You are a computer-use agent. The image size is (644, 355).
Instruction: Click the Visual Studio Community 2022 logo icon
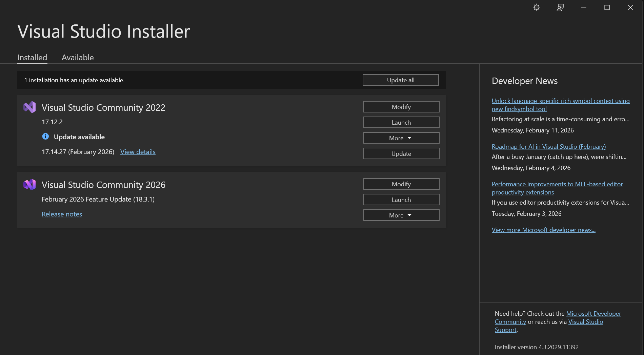[29, 107]
